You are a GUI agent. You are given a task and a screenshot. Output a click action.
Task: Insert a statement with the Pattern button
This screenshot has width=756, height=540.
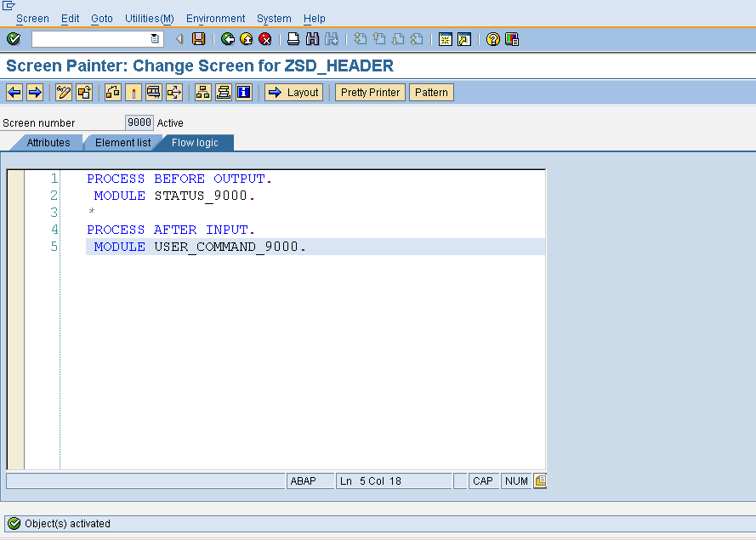[x=430, y=92]
